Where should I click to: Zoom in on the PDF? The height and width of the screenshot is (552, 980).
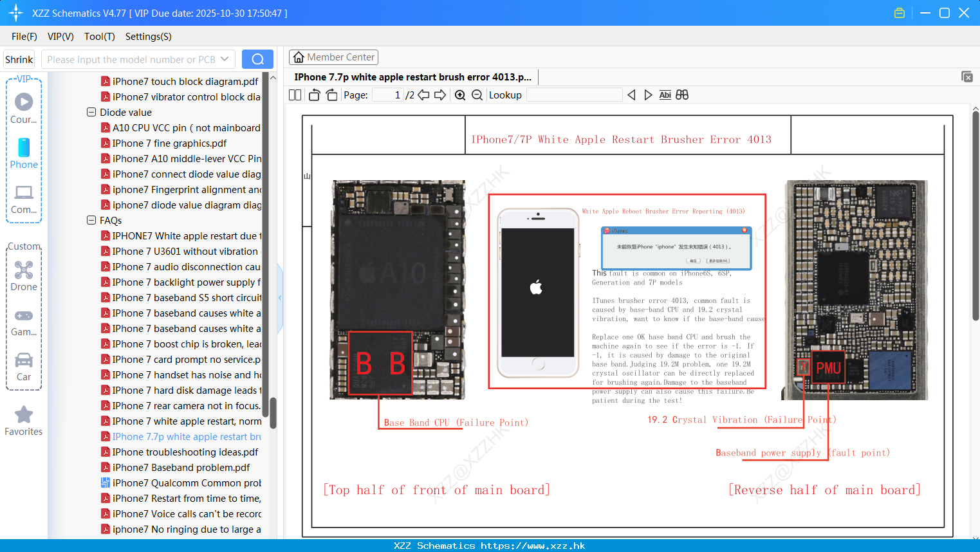click(x=460, y=95)
